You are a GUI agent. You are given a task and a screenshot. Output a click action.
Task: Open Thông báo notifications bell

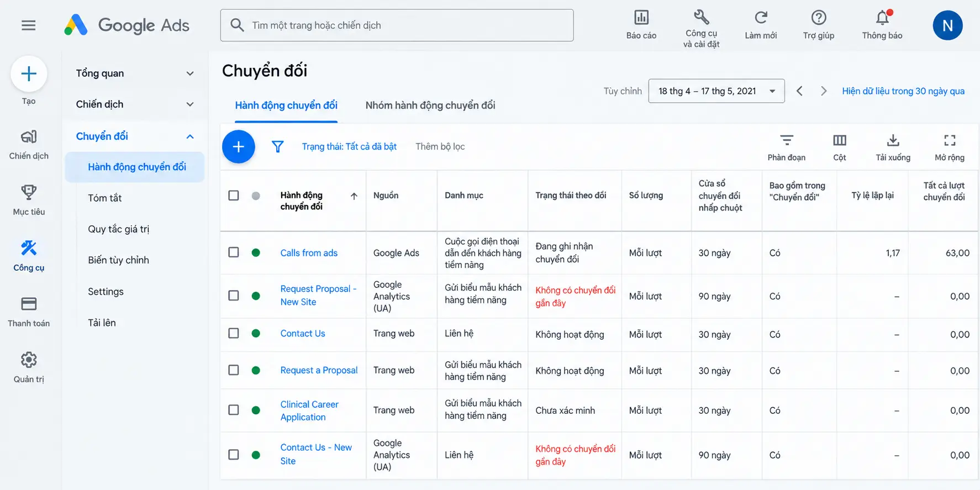883,18
